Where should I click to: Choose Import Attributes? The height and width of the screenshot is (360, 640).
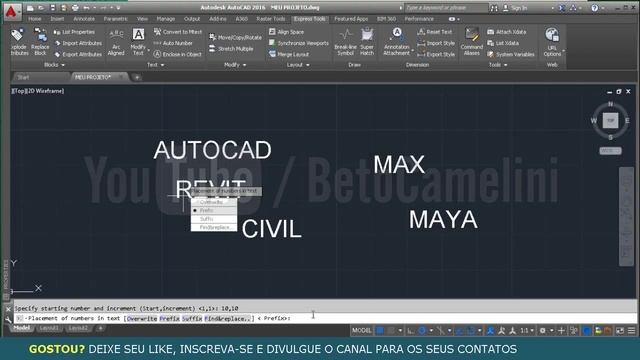click(x=78, y=43)
